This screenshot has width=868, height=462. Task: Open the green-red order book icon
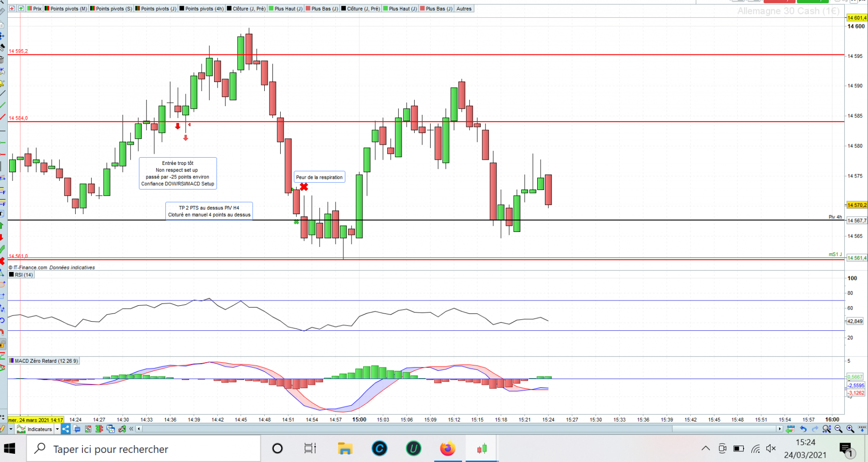click(99, 429)
